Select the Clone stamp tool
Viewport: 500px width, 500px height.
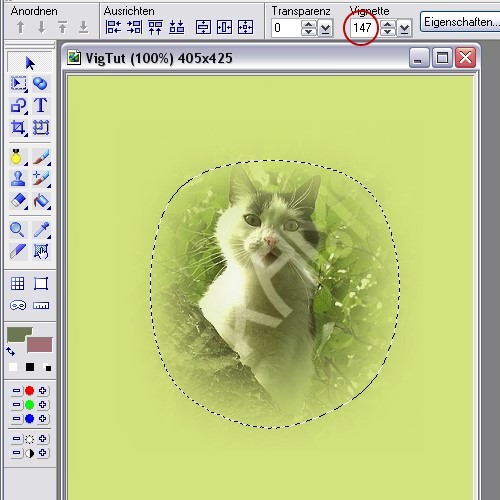pos(18,179)
